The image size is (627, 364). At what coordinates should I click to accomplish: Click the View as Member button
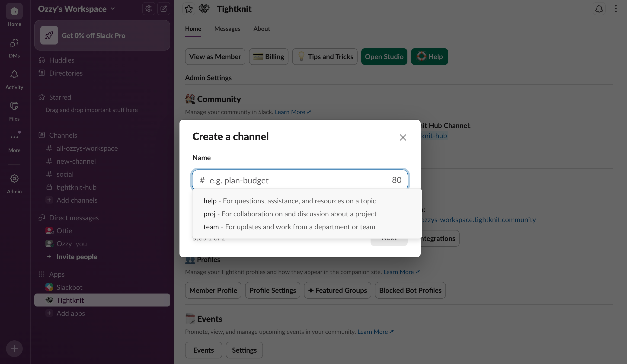215,57
